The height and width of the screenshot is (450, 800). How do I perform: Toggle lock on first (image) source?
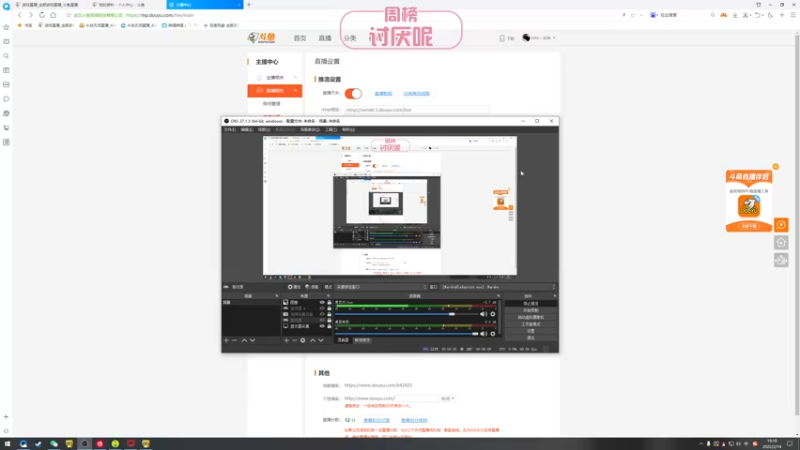click(329, 303)
